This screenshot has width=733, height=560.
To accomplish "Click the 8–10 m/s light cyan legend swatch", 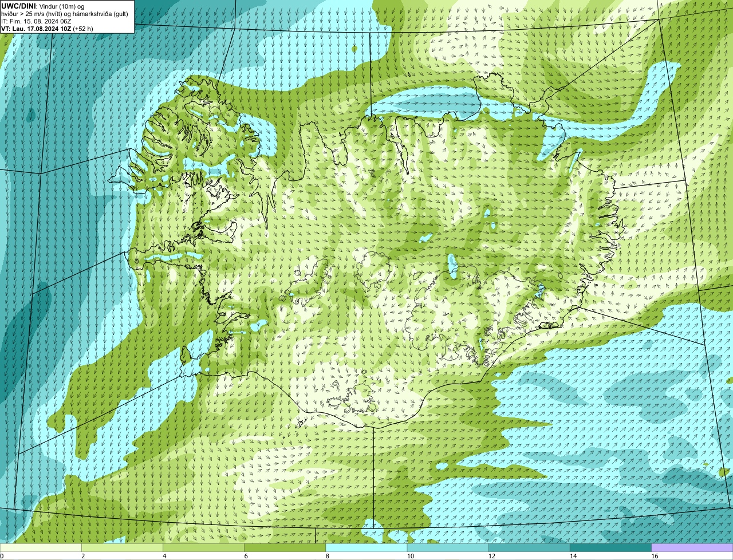I will click(x=366, y=547).
